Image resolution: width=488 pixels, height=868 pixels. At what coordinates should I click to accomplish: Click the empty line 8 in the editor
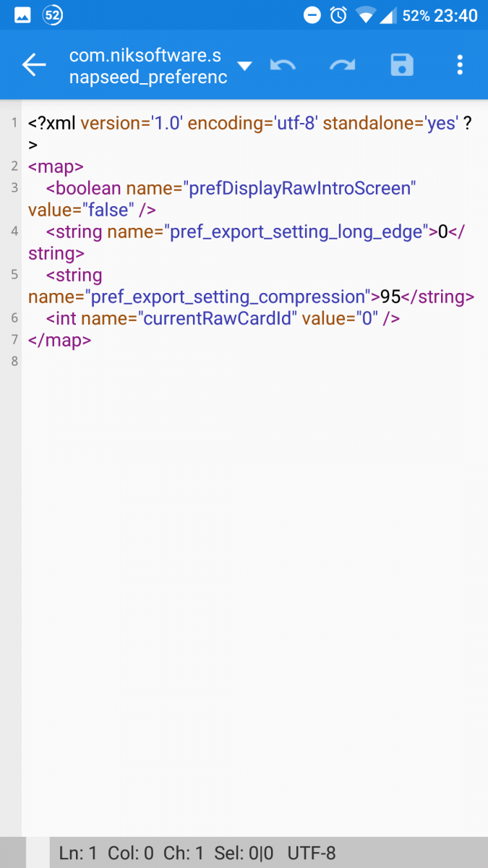pyautogui.click(x=217, y=362)
